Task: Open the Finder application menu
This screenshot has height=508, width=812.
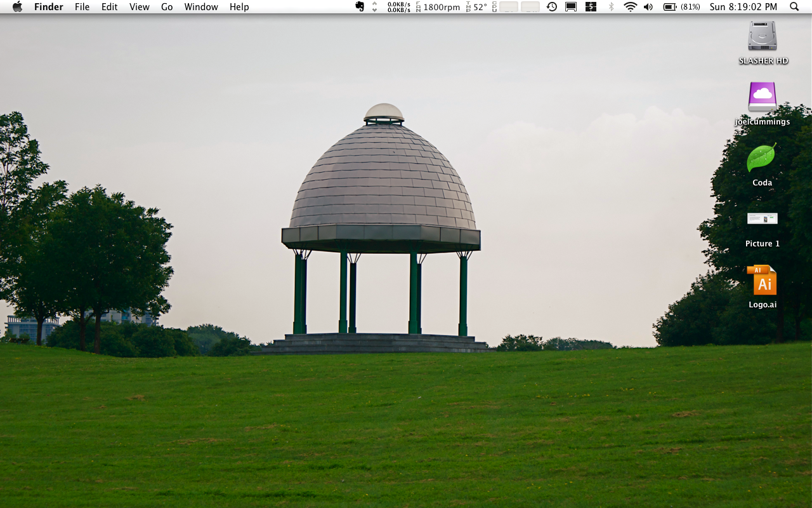Action: click(48, 7)
